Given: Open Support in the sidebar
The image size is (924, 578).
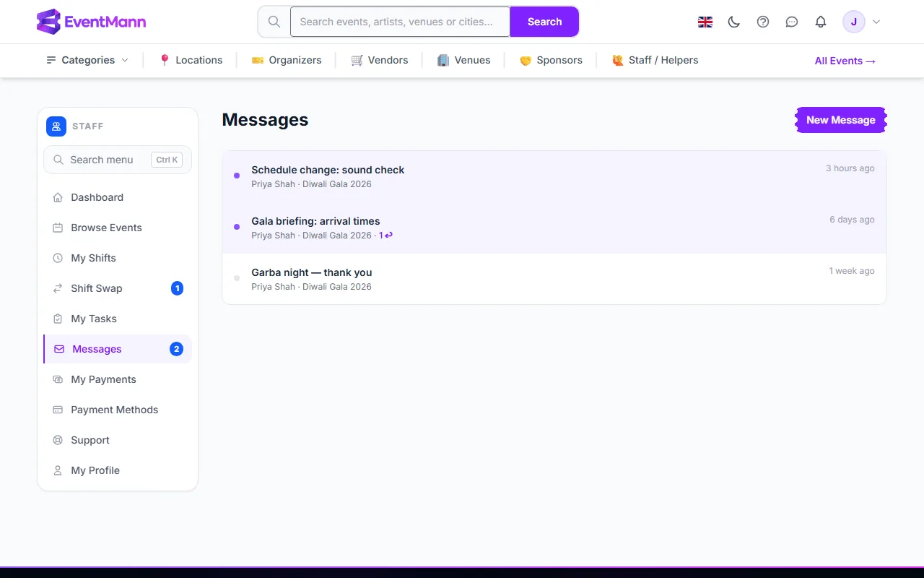Looking at the screenshot, I should pyautogui.click(x=118, y=440).
